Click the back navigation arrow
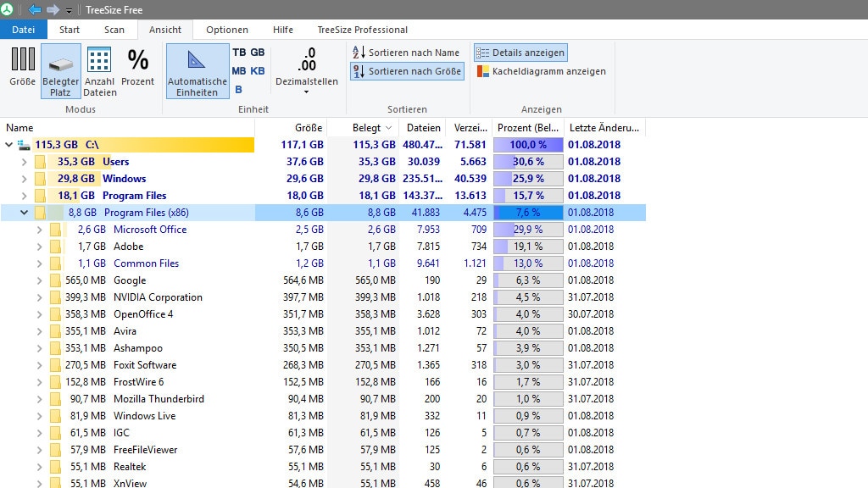 (x=35, y=9)
